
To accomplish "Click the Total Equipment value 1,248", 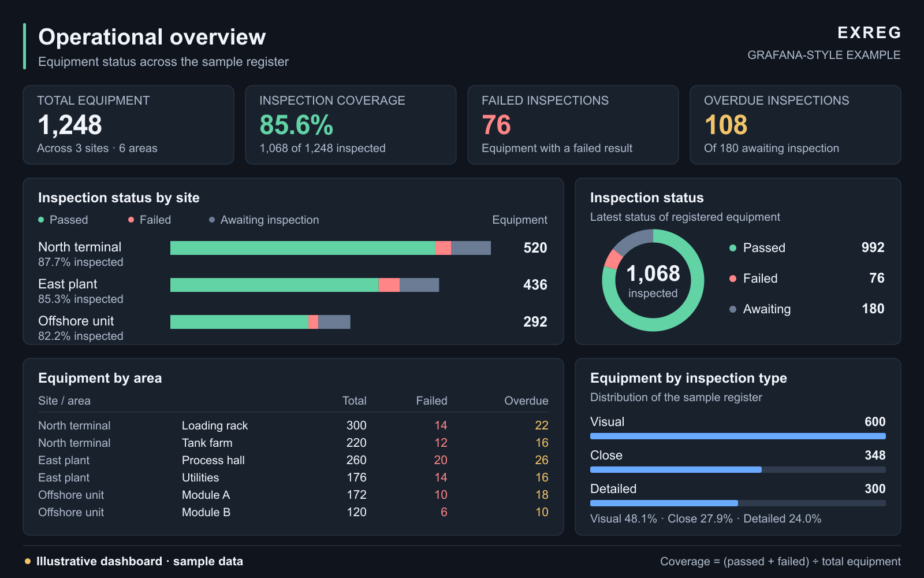I will click(x=70, y=125).
